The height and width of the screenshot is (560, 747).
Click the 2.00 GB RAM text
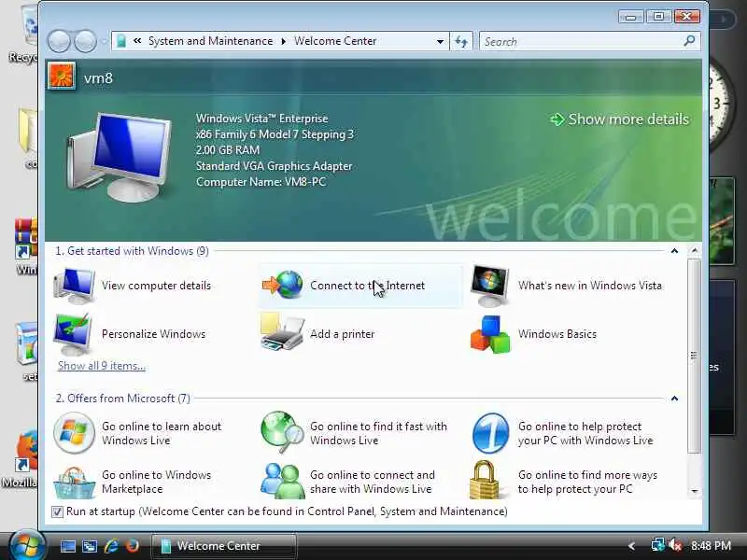(228, 150)
